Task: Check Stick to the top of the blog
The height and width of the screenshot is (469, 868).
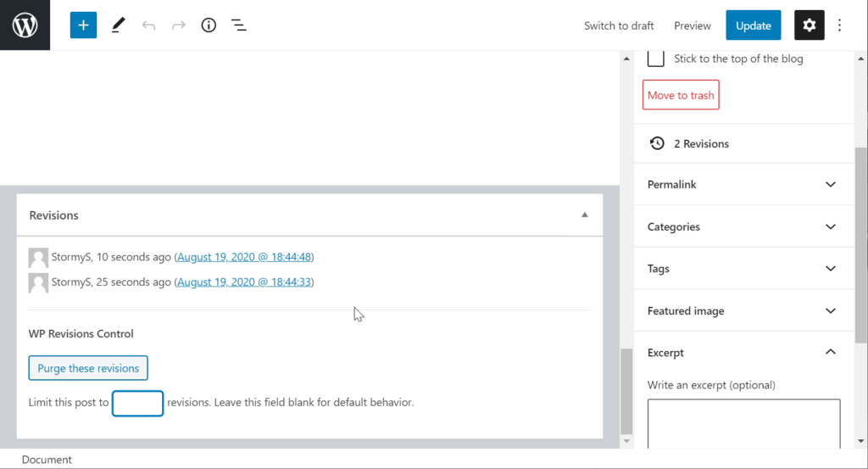Action: coord(655,59)
